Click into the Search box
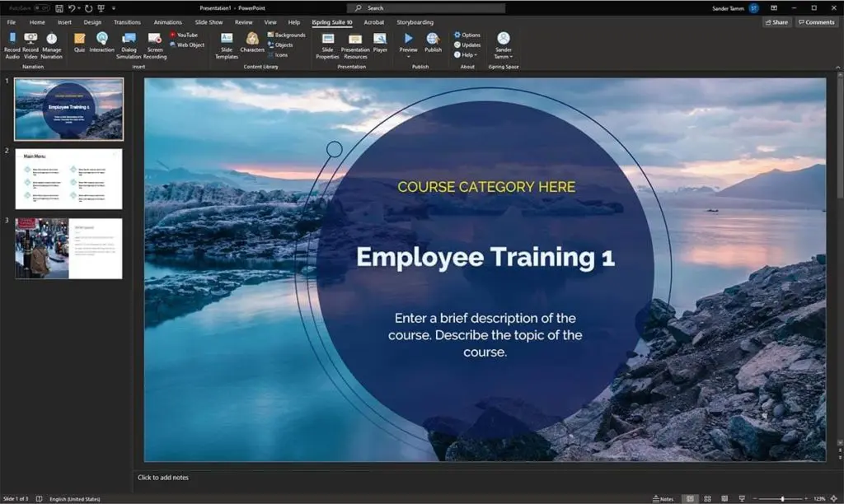 click(x=426, y=8)
